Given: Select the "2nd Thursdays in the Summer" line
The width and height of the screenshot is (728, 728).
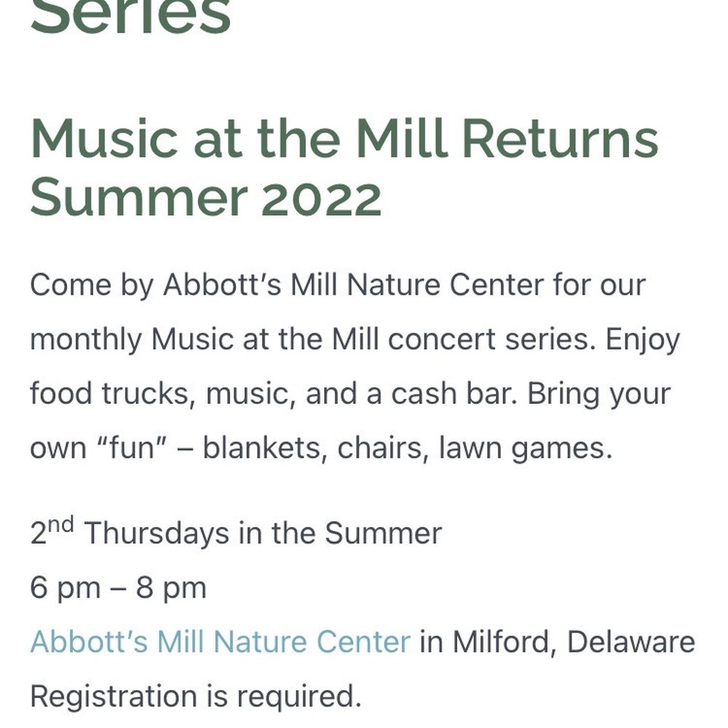Looking at the screenshot, I should 236,534.
